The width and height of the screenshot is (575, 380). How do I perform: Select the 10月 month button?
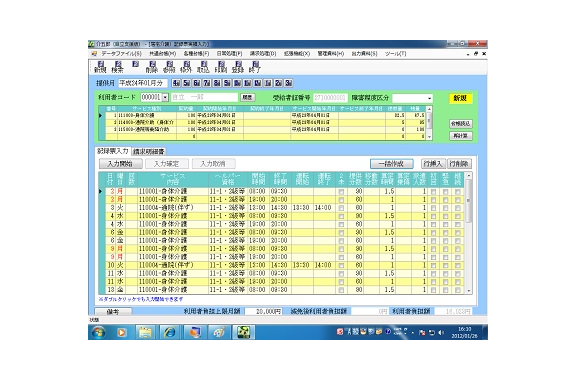(x=238, y=83)
